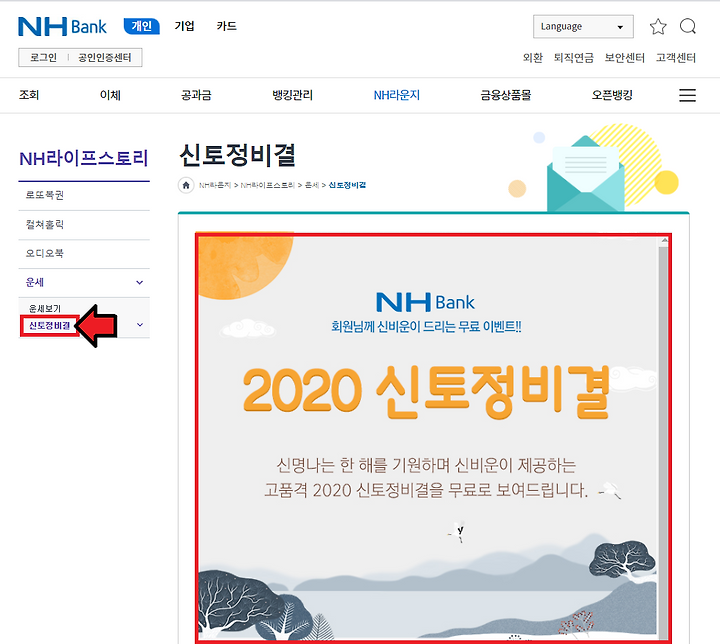The image size is (720, 644).
Task: Open the favorites star icon
Action: click(x=658, y=27)
